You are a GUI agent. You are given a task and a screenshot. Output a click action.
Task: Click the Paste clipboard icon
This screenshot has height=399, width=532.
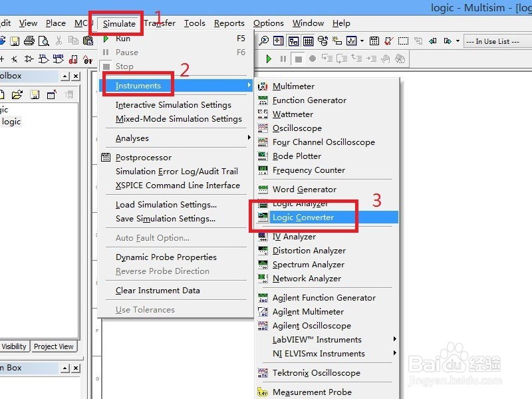click(88, 41)
